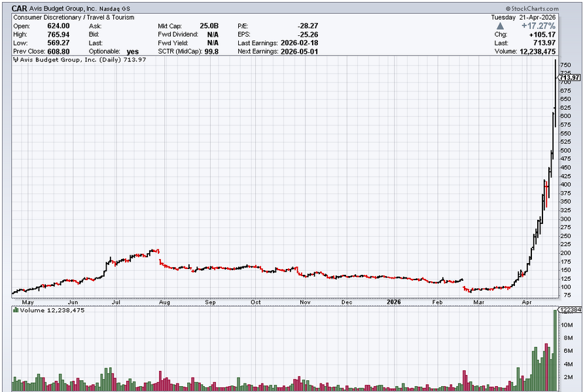Click the boxed volume-axis marker 122384
Viewport: 583px width, 392px height.
pos(570,310)
